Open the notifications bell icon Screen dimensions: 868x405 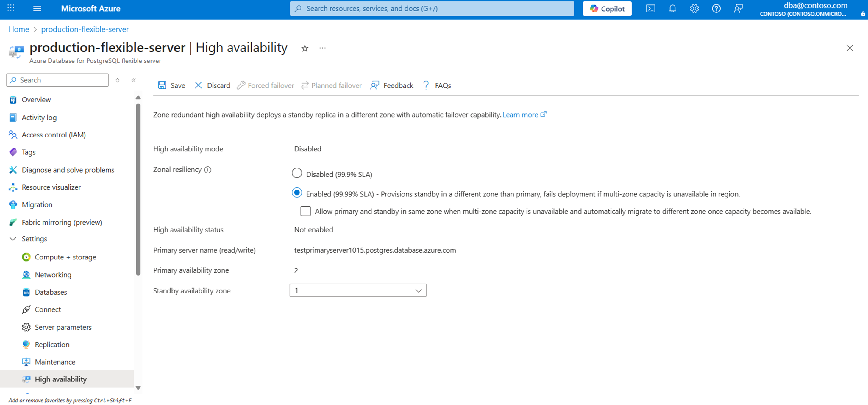[672, 9]
